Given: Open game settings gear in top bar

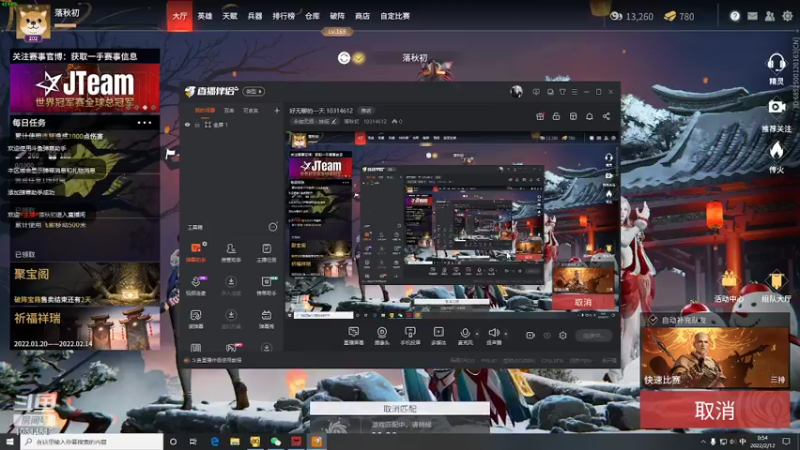Looking at the screenshot, I should pyautogui.click(x=787, y=16).
